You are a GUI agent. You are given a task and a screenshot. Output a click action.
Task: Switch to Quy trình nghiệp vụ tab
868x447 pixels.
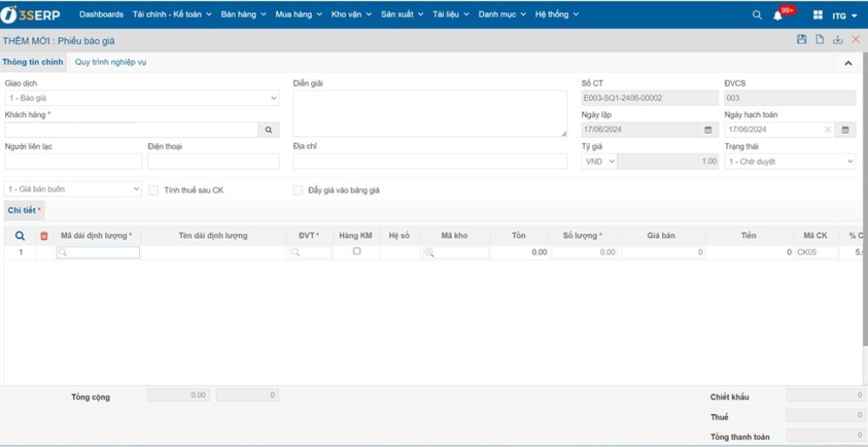[110, 62]
